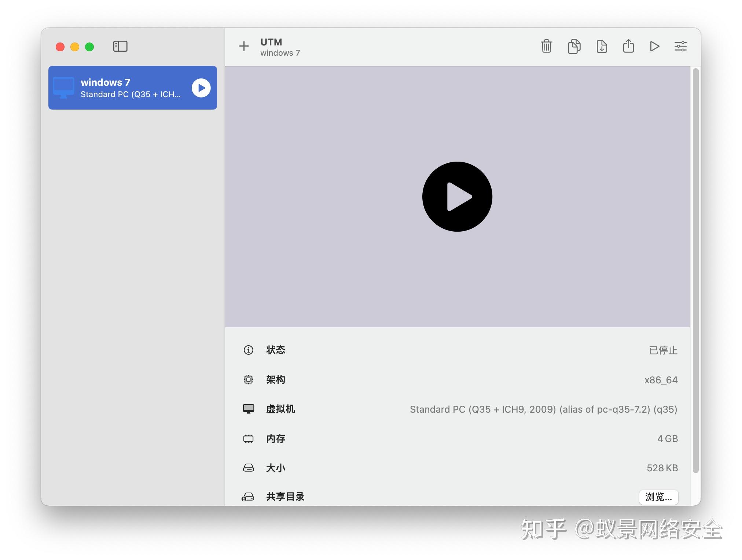Viewport: 742px width, 560px height.
Task: Click the CPU icon beside 架构
Action: 249,380
